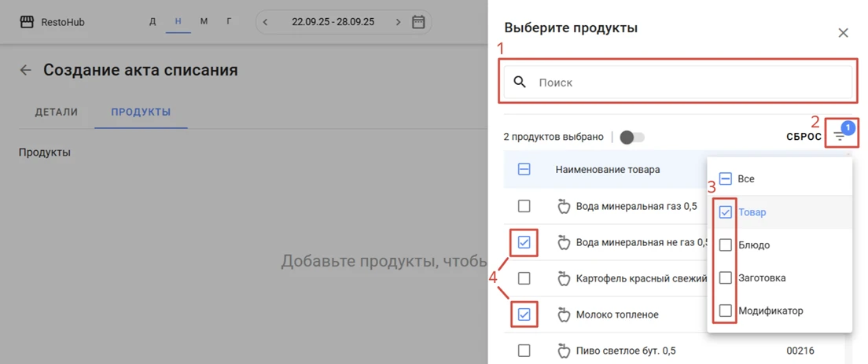Viewport: 868px width, 364px height.
Task: Close the product selection panel
Action: click(843, 33)
